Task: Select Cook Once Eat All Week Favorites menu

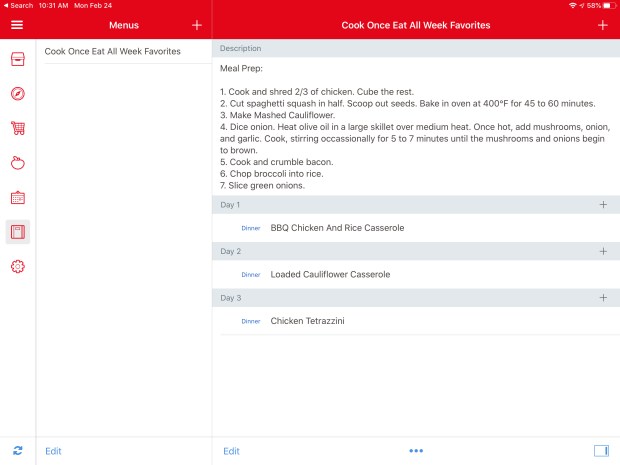Action: (113, 51)
